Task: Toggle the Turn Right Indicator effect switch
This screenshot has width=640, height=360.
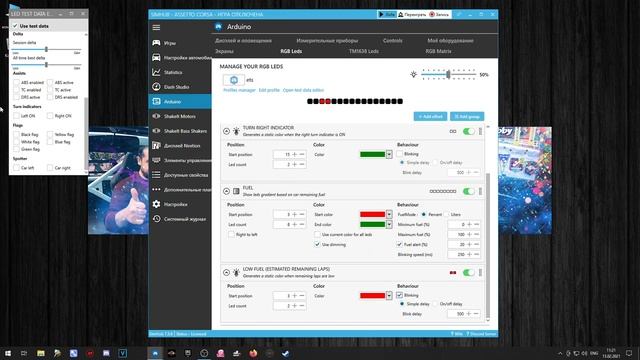Action: coord(469,131)
